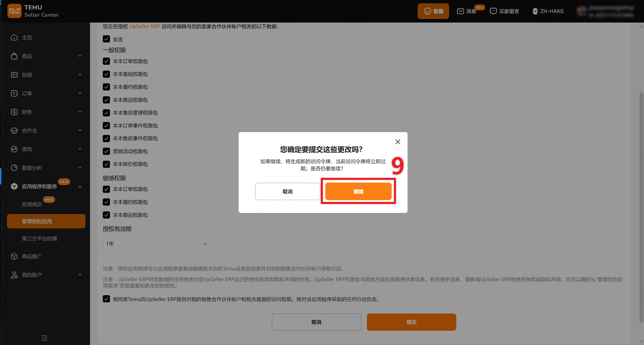The image size is (644, 345).
Task: Collapse the 应用程序和服务 menu chevron
Action: click(80, 187)
